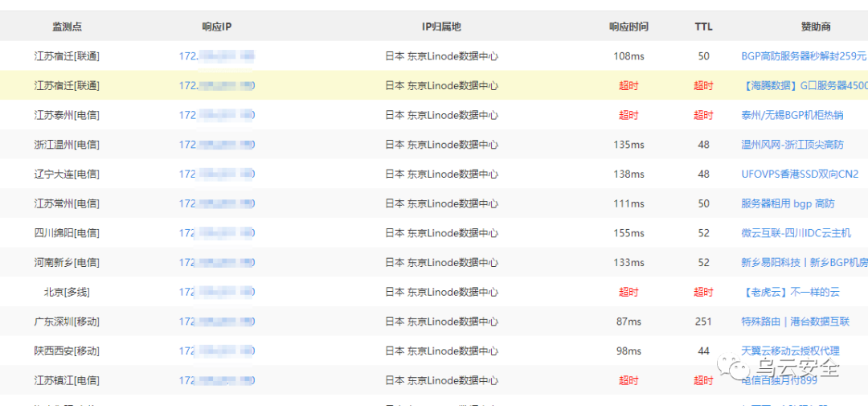Open response IP link in 四川绵阳[电信] row
Image resolution: width=868 pixels, height=406 pixels.
216,233
